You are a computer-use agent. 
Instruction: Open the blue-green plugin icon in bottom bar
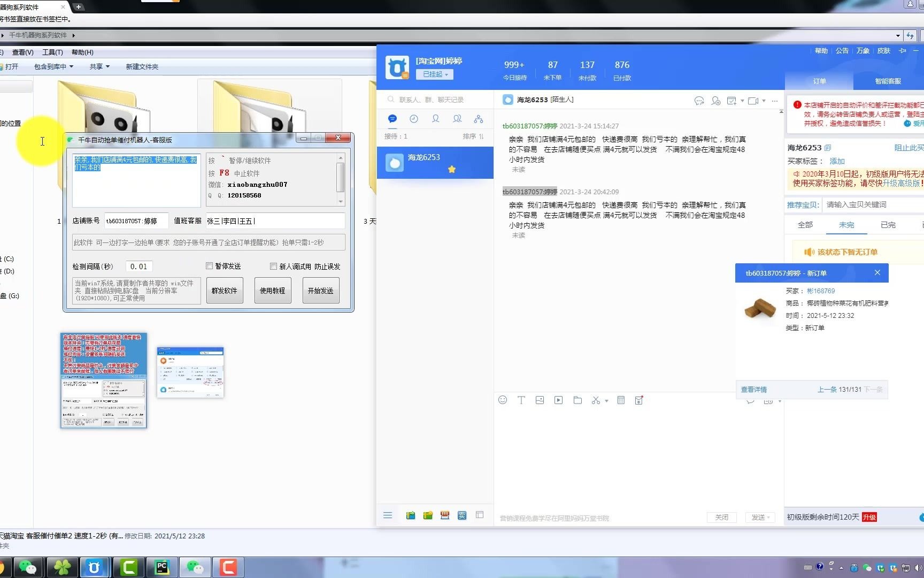coord(411,515)
